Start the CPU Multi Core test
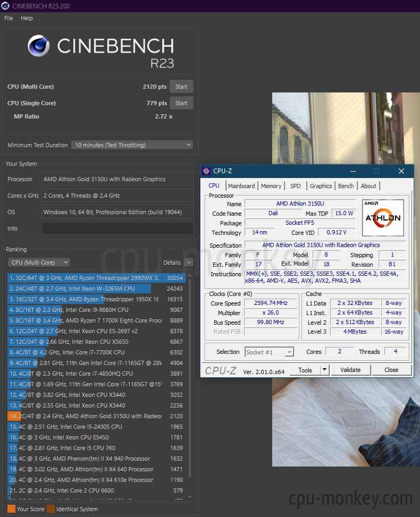 coord(181,87)
